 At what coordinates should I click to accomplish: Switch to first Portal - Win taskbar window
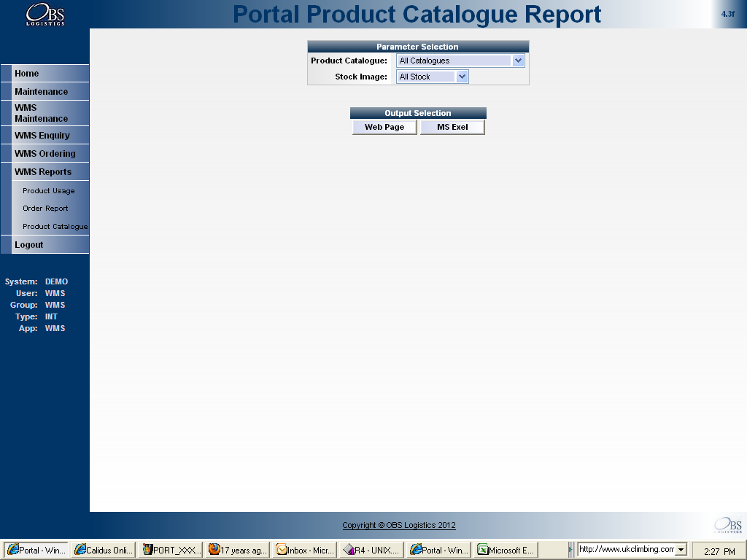click(36, 550)
